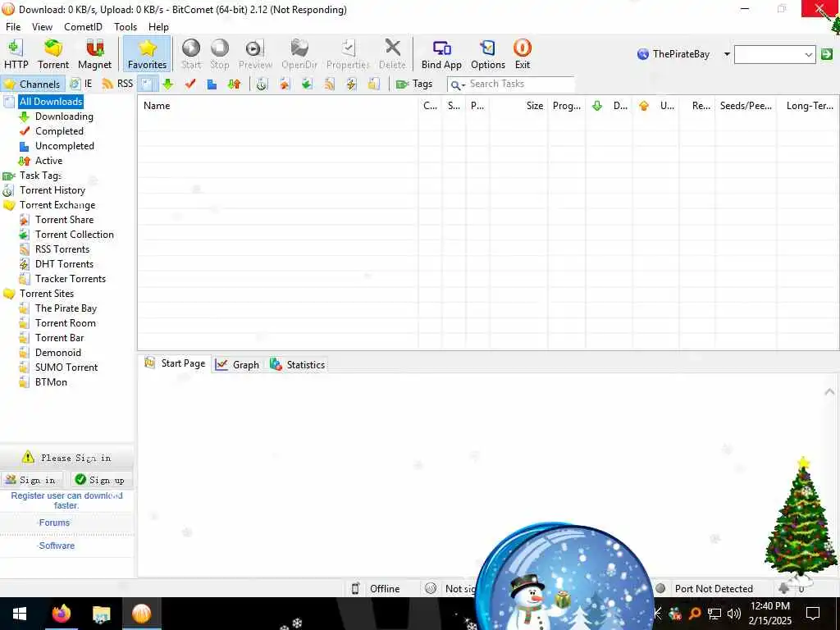Click the Sign in button

(32, 480)
